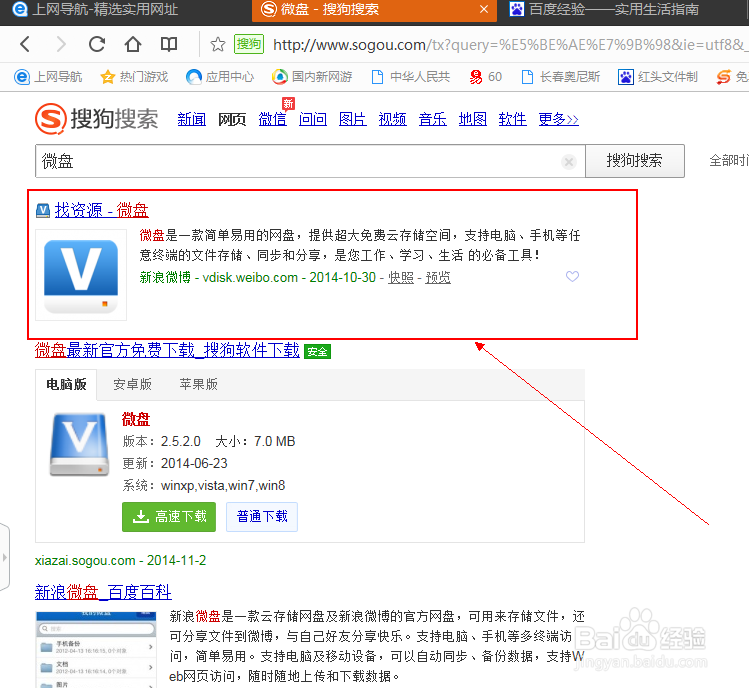Click the green 安全 badge
The height and width of the screenshot is (688, 749).
tap(317, 352)
